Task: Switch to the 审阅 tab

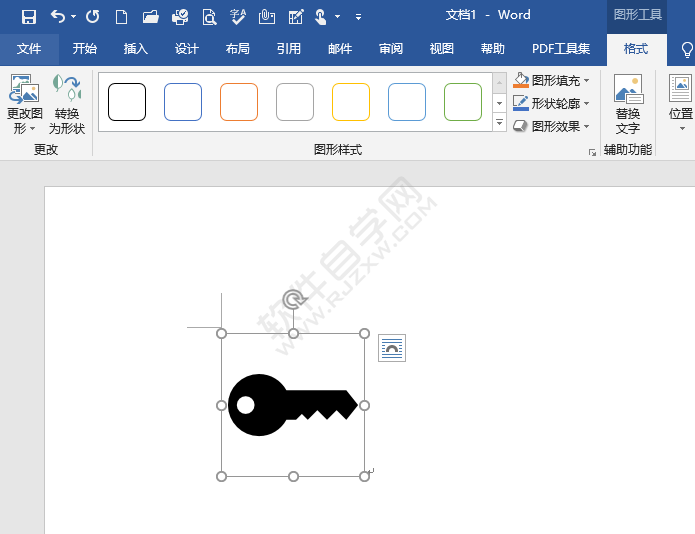Action: click(391, 49)
